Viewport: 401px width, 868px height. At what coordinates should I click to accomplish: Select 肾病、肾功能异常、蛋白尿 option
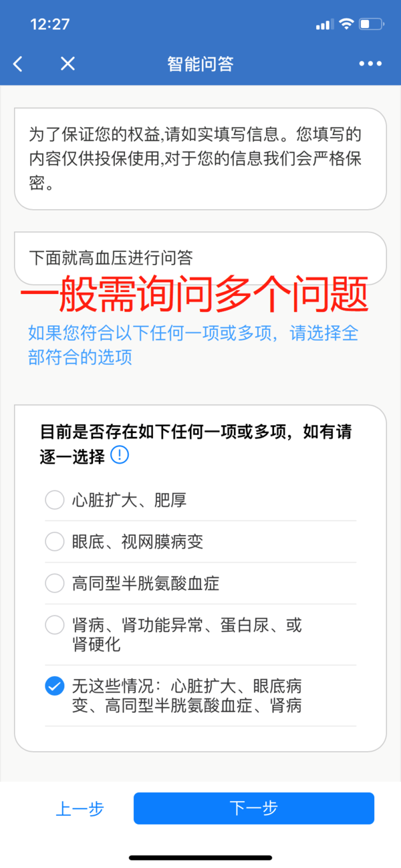tap(200, 635)
